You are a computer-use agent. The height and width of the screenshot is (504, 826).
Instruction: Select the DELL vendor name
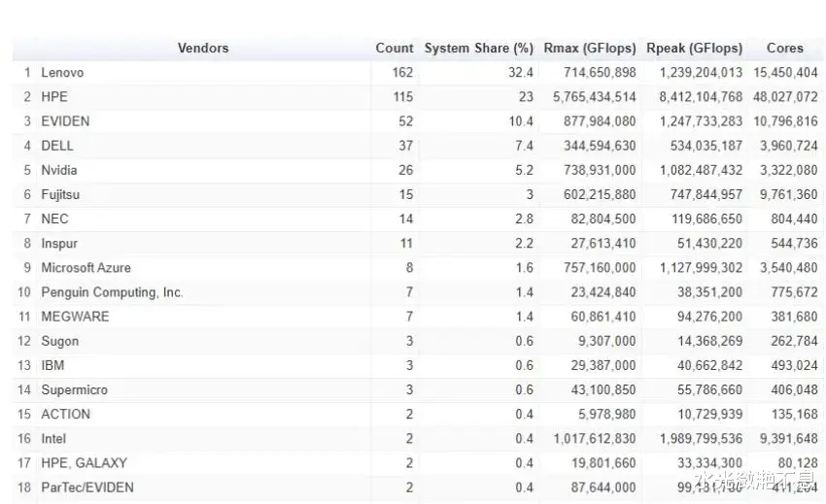click(57, 146)
